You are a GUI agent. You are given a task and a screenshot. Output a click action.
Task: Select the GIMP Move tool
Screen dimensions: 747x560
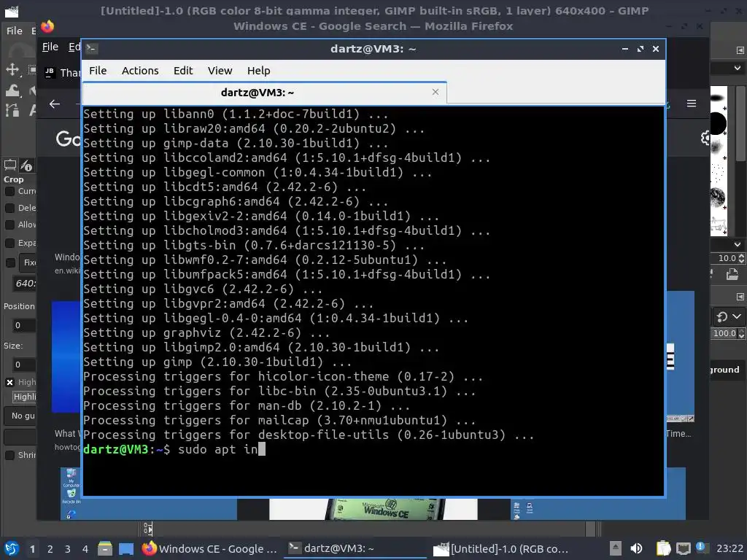click(12, 69)
